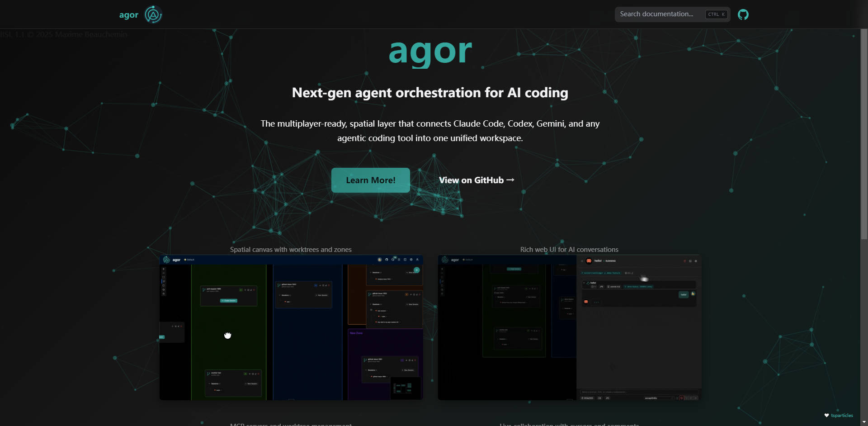Click the user avatar icon in the demo toolbar
Screen dimensions: 868x426
[x=417, y=260]
